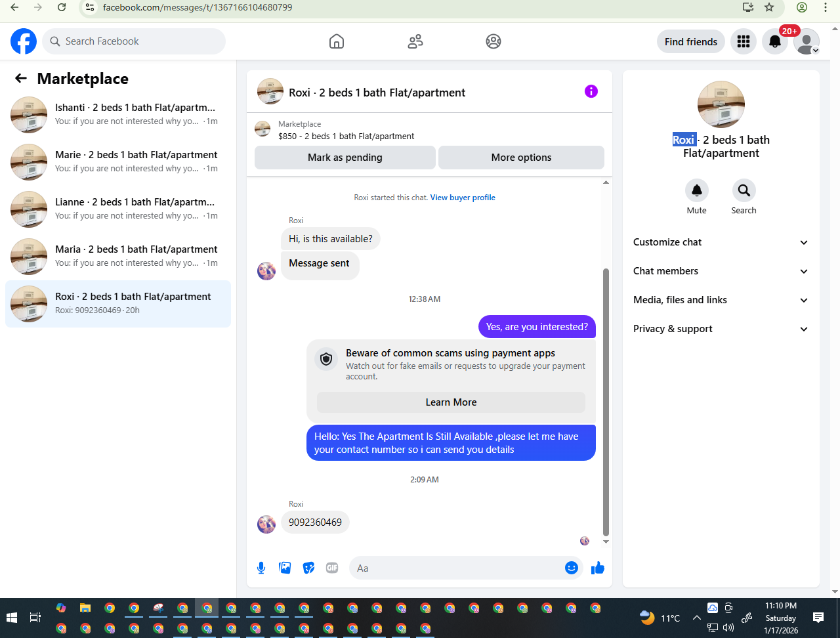Open the volume icon in system tray
This screenshot has width=840, height=638.
pyautogui.click(x=728, y=628)
